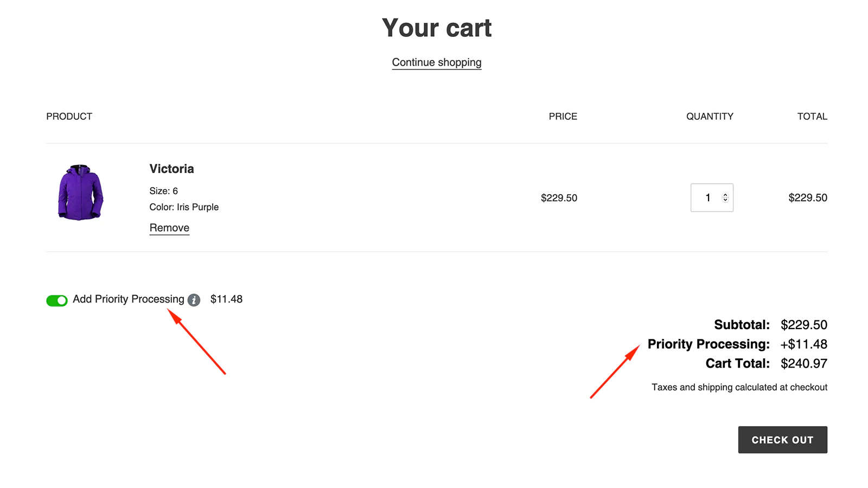Click the quantity stepper arrows
This screenshot has height=488, width=868.
click(725, 198)
